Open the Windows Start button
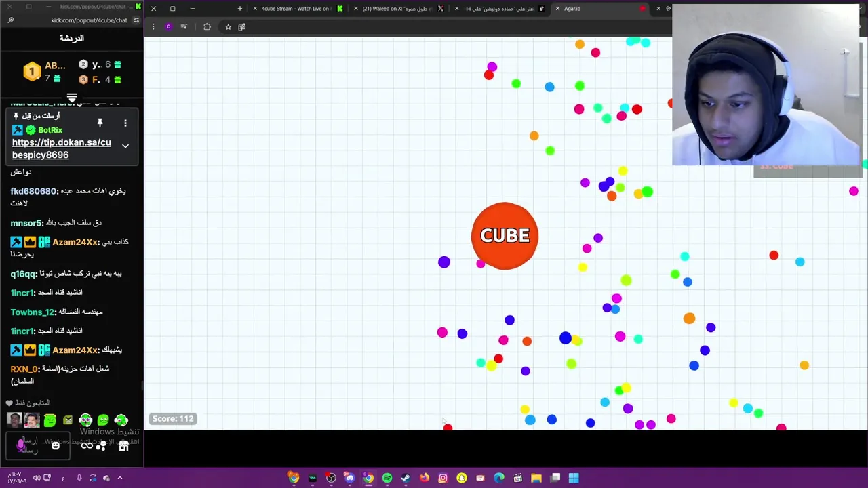 574,478
